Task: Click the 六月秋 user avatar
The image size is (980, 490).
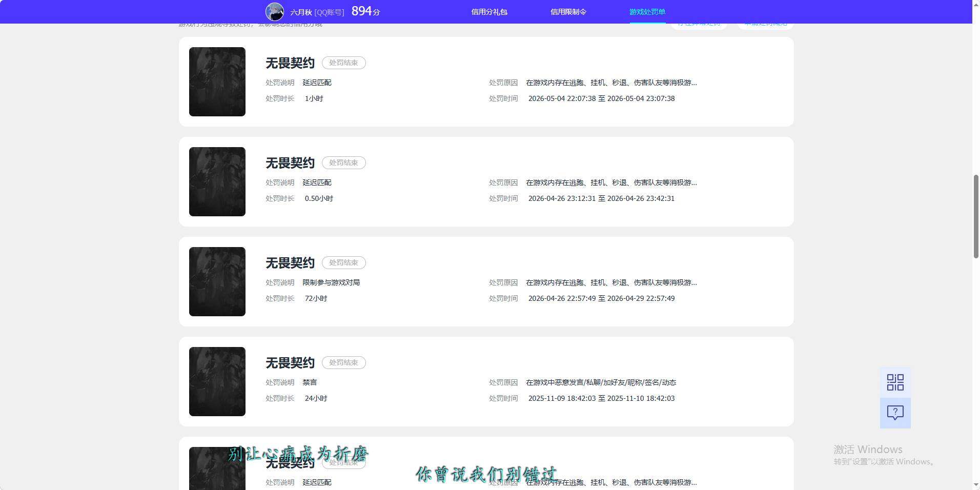Action: [x=274, y=12]
